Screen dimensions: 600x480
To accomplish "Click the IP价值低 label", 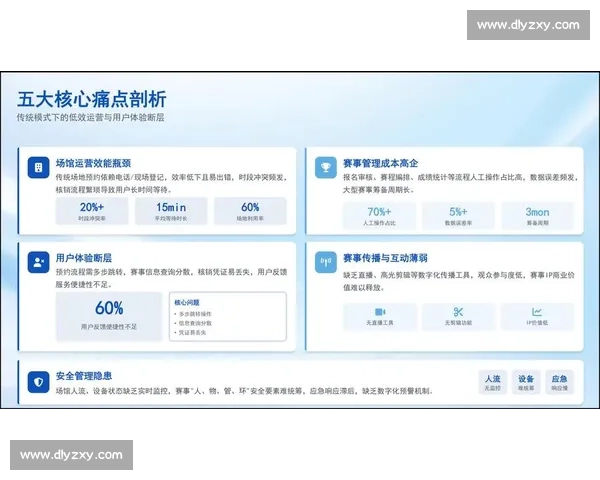I will click(x=537, y=323).
